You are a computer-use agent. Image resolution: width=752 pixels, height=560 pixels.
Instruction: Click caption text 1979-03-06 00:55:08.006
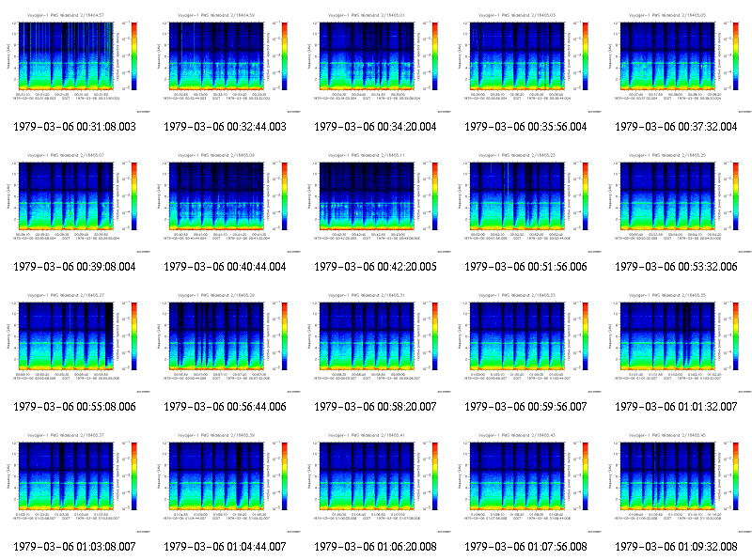pos(75,407)
